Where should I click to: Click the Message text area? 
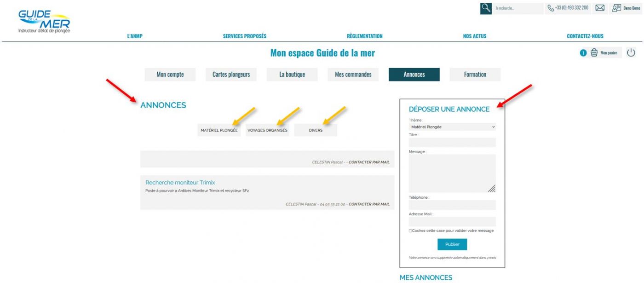(x=452, y=173)
